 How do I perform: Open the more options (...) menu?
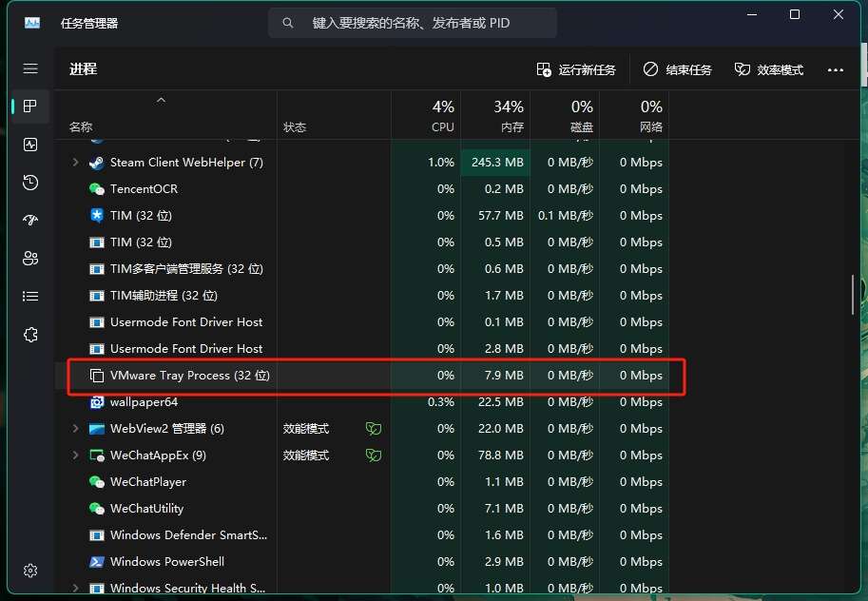(835, 68)
